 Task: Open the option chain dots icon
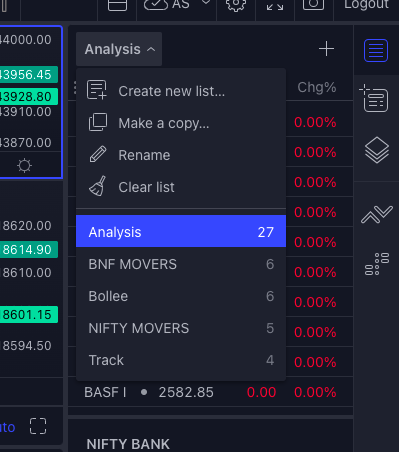tap(377, 264)
